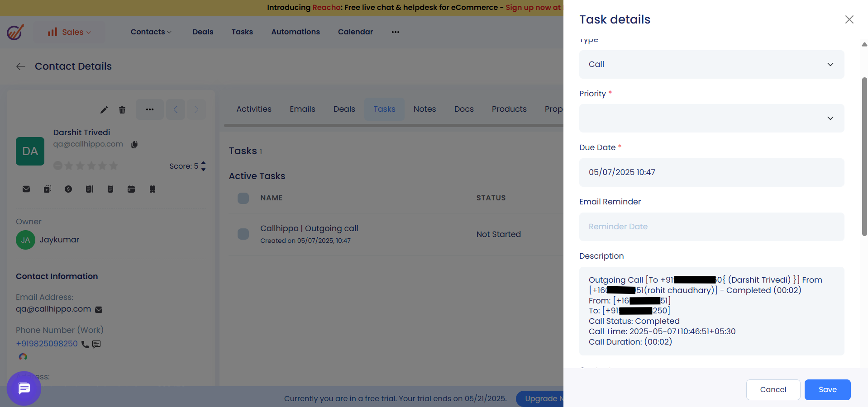Click colorful CallHippo dialer icon below phone
Screen dimensions: 868x407
tap(23, 357)
